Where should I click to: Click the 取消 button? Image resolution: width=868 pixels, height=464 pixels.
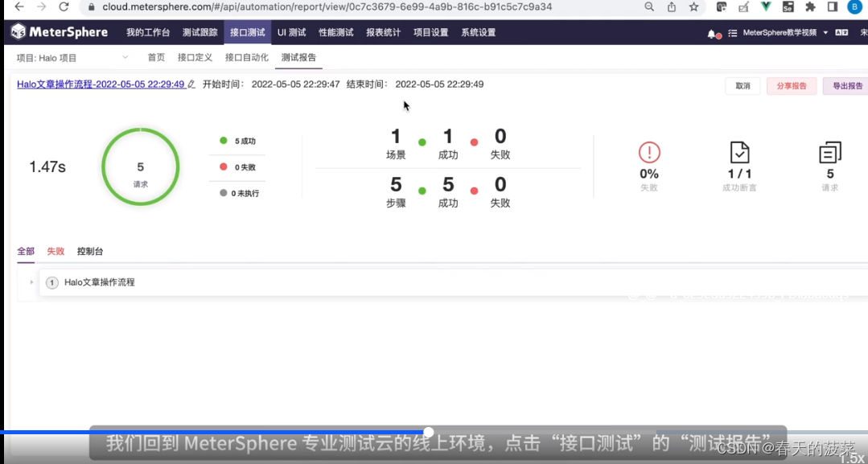(x=743, y=86)
